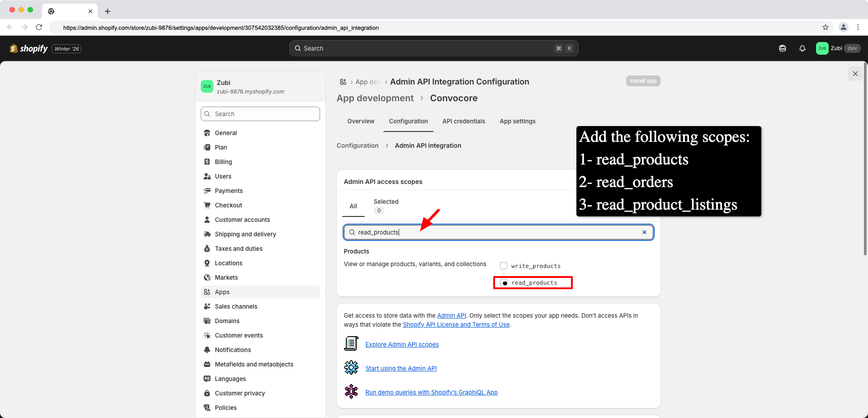Open browser options with the three-dot menu

[859, 27]
